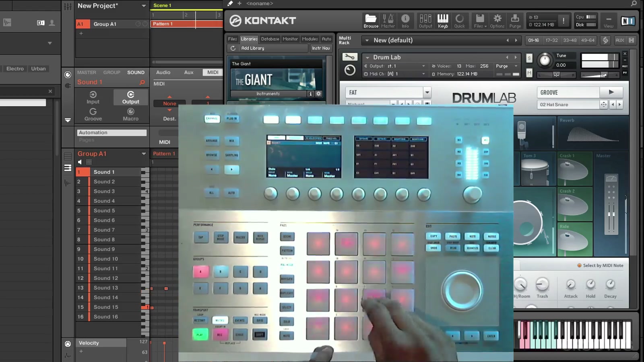Adjust the Drum Lab pan slider
The height and width of the screenshot is (362, 644).
coord(557,74)
